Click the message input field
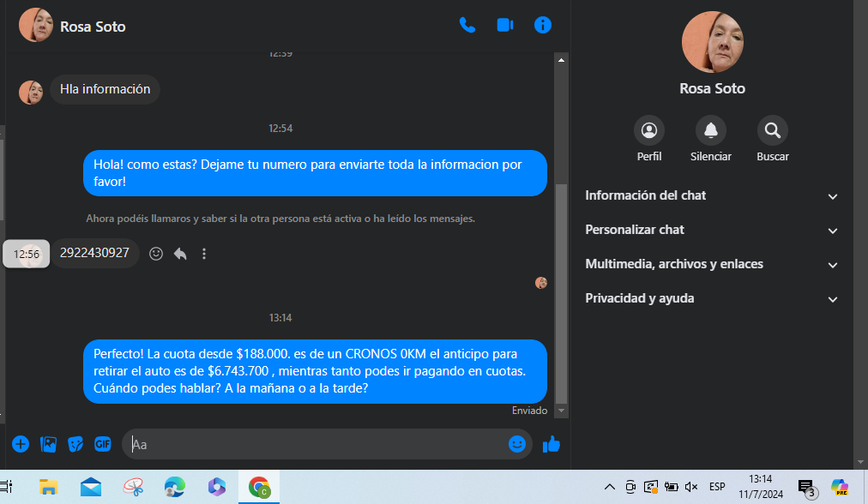 317,444
